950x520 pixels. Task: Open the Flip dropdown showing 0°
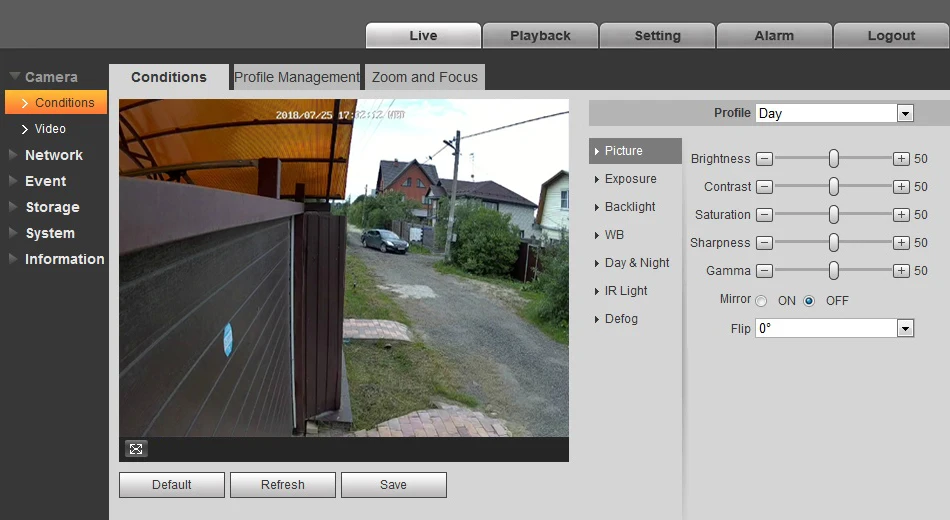(x=834, y=328)
